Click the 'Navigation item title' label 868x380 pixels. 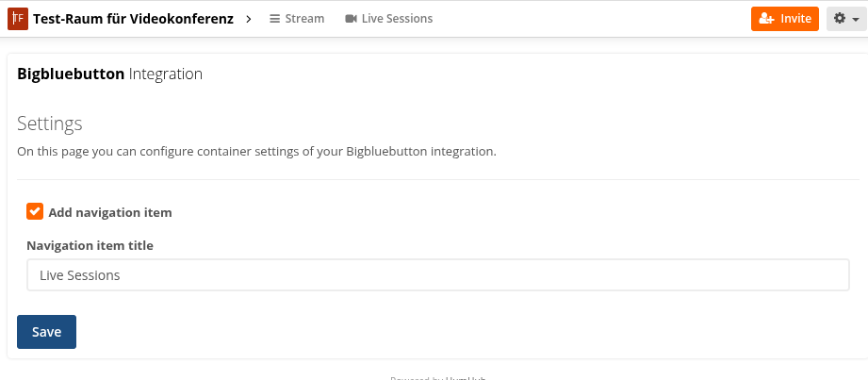click(90, 245)
